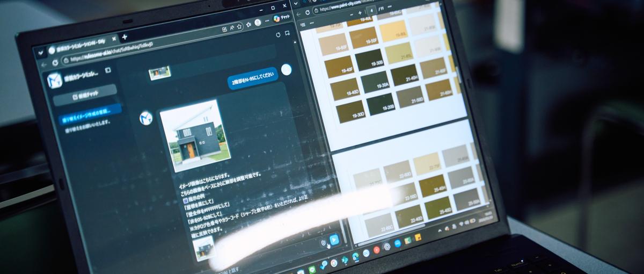Open the profile avatar in left browser toolbar
This screenshot has height=274, width=644.
click(258, 23)
